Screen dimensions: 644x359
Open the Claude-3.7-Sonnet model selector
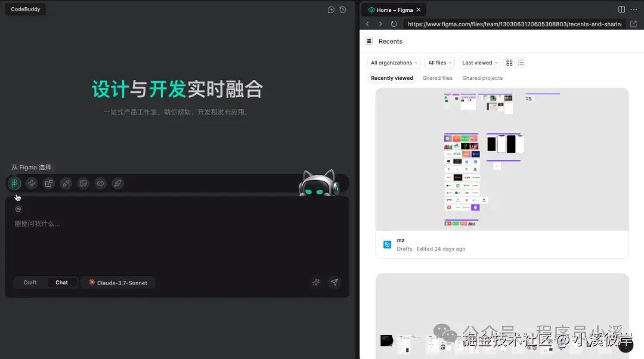click(118, 283)
